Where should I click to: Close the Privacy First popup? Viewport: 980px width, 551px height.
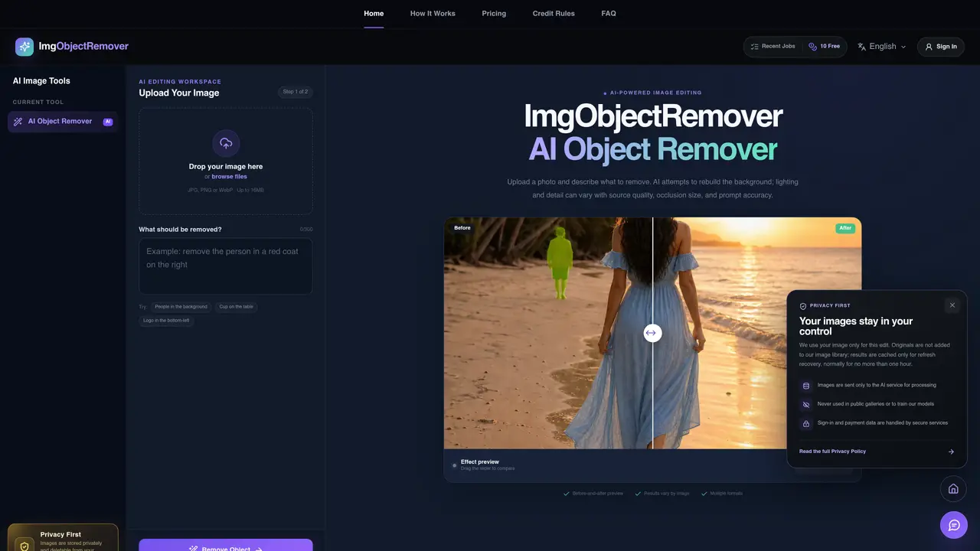click(952, 305)
